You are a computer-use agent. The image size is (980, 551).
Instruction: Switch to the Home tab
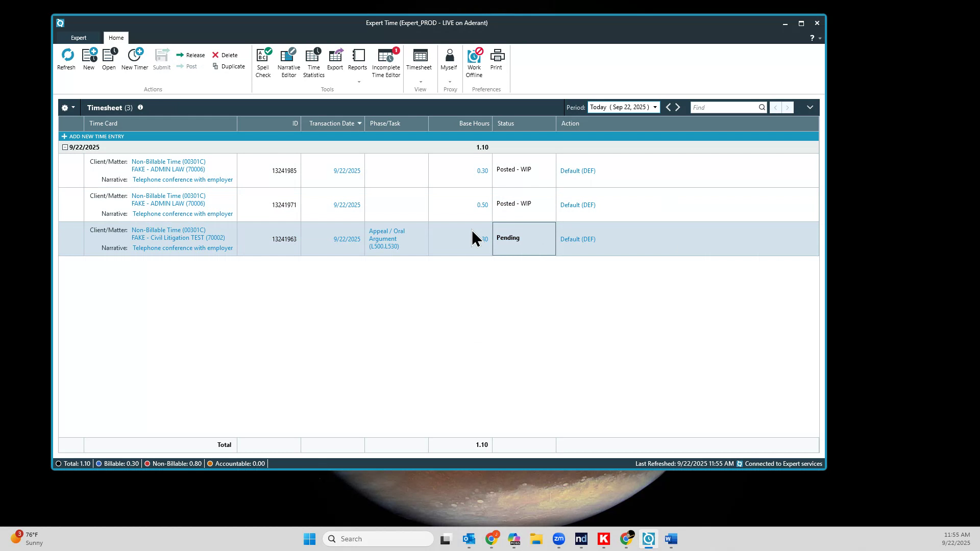point(116,37)
